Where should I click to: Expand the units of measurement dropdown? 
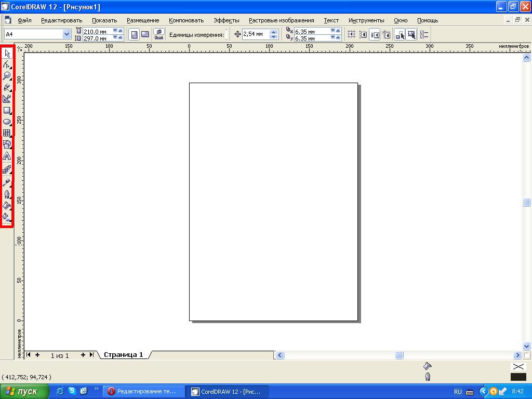click(x=227, y=34)
